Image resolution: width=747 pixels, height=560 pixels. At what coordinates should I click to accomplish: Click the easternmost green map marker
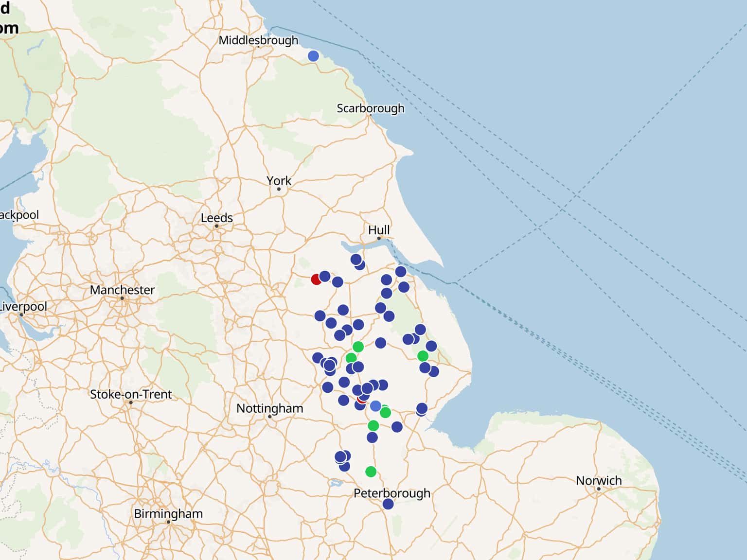(x=423, y=356)
